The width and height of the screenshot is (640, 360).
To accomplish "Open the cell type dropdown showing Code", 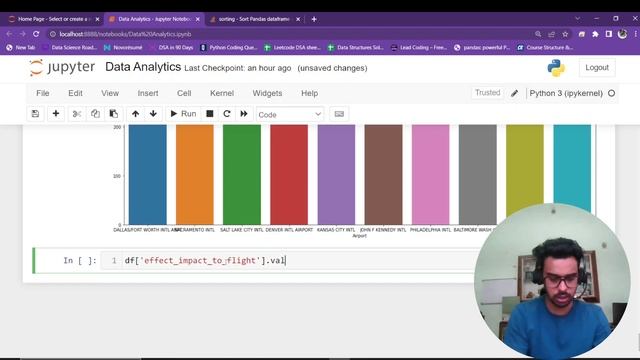I will (290, 114).
